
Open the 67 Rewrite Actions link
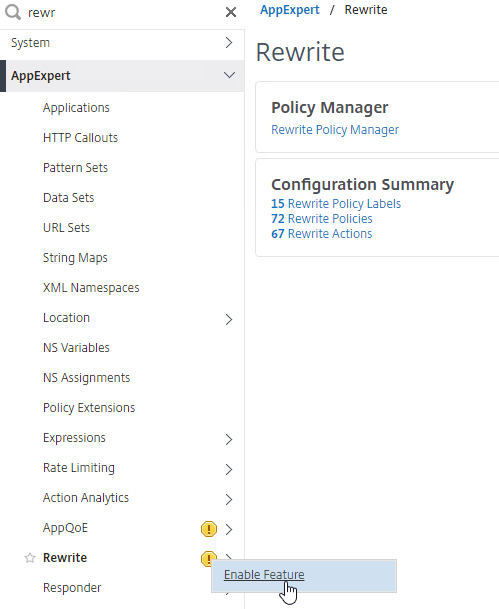click(322, 234)
